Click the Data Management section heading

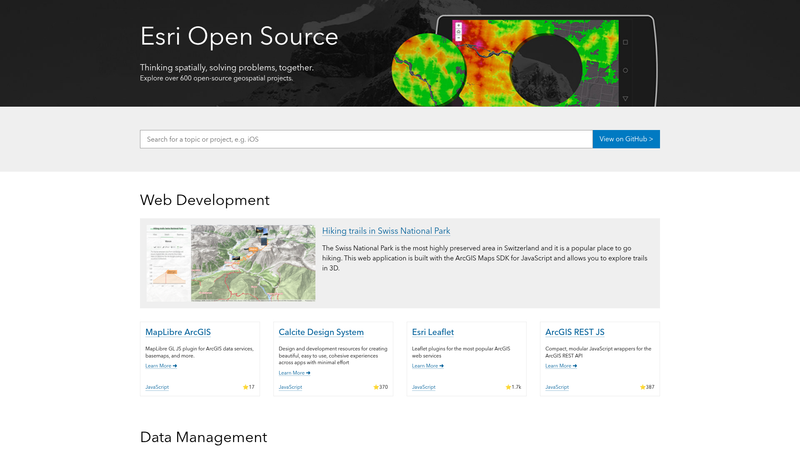204,437
